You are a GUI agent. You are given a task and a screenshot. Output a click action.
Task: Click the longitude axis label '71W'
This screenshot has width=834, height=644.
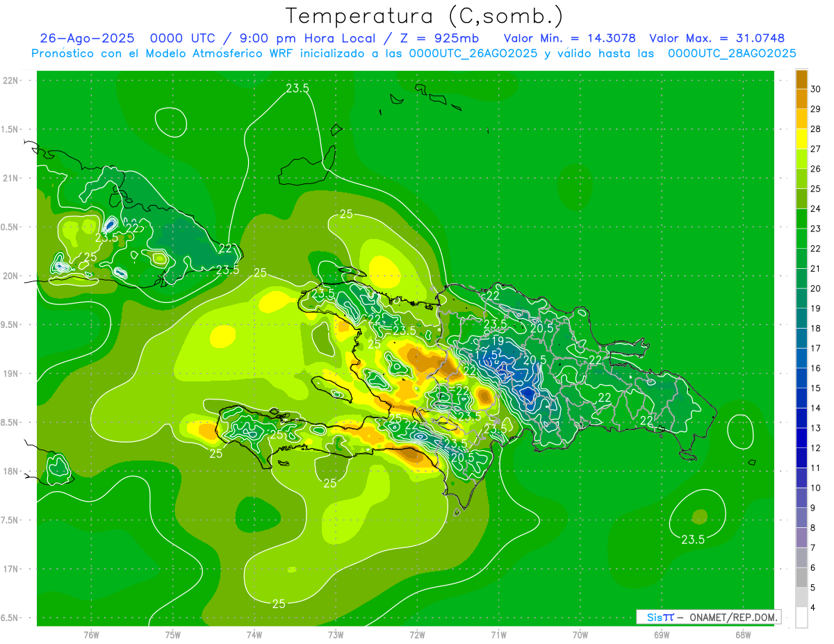[498, 634]
